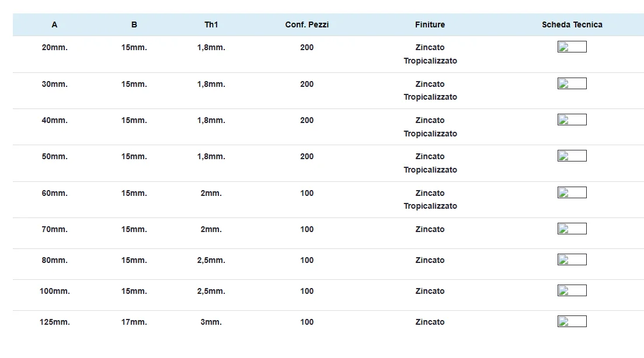Click the B column header
Screen dimensions: 644x358
(x=134, y=24)
